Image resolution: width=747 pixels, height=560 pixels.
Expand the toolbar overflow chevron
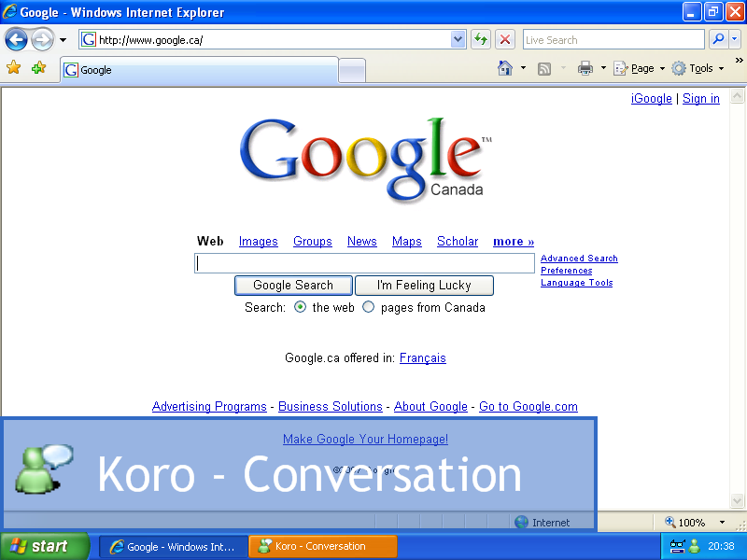[x=739, y=61]
